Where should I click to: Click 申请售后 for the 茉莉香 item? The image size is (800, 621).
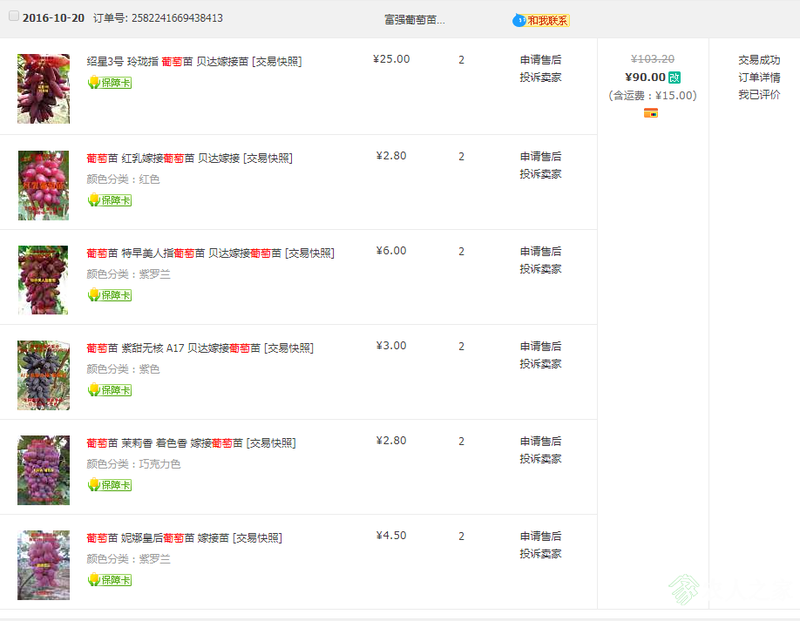(540, 441)
